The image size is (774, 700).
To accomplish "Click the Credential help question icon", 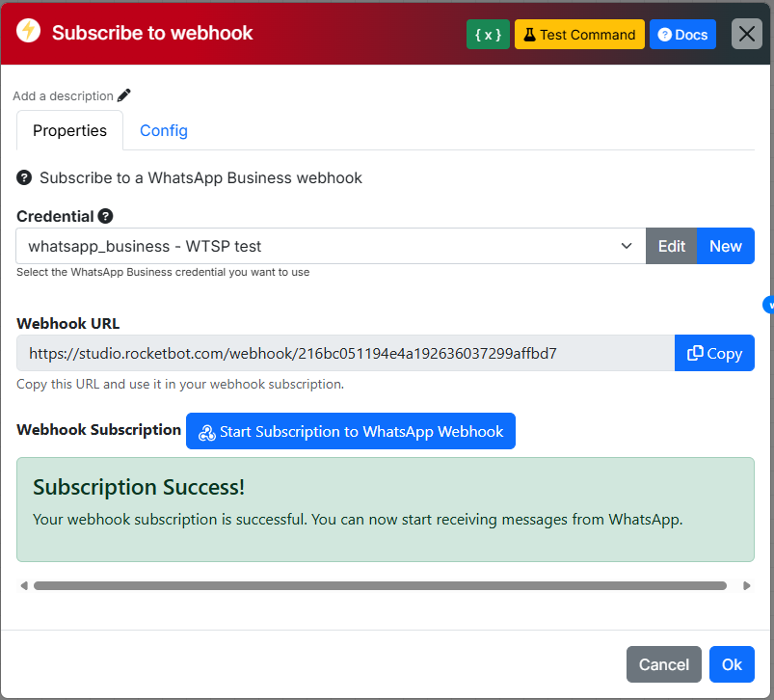I will pos(105,216).
